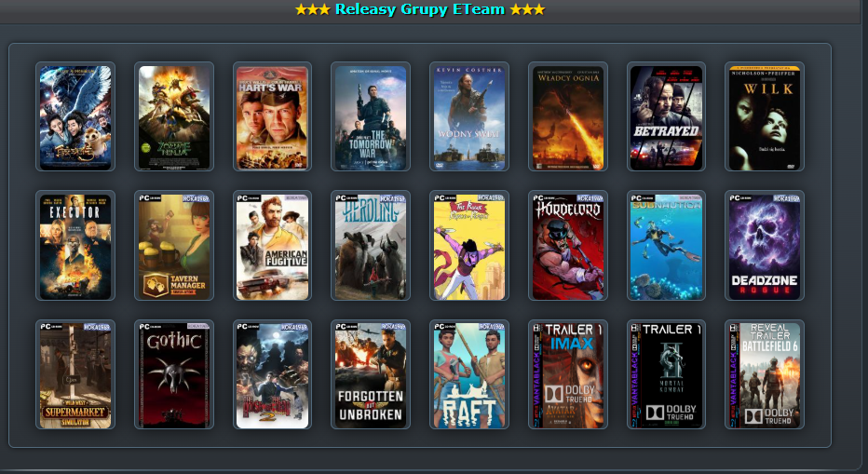Viewport: 868px width, 474px height.
Task: Select the Zombie Ninja turtles poster
Action: click(x=174, y=116)
